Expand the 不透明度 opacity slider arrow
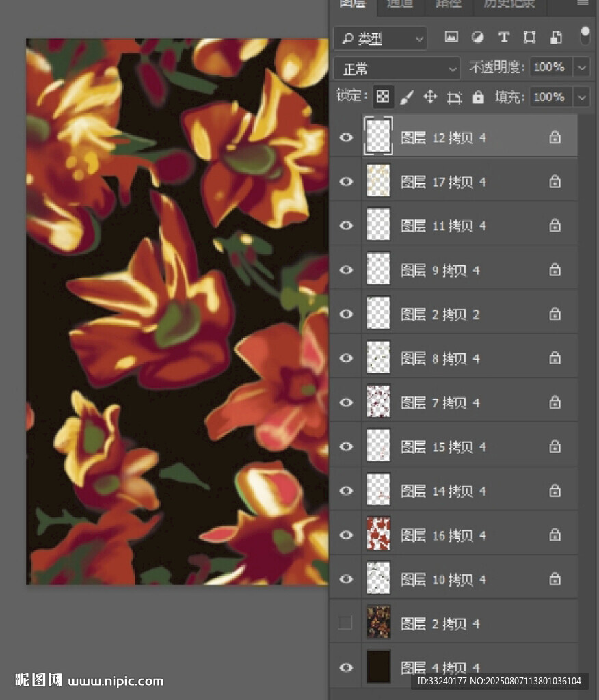 point(582,68)
